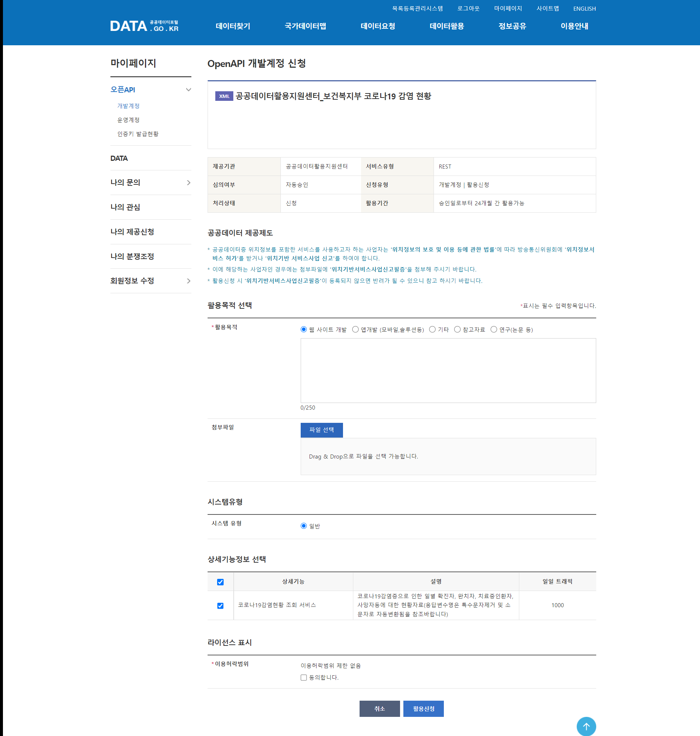
Task: Click the scroll-to-top arrow button
Action: pos(586,726)
